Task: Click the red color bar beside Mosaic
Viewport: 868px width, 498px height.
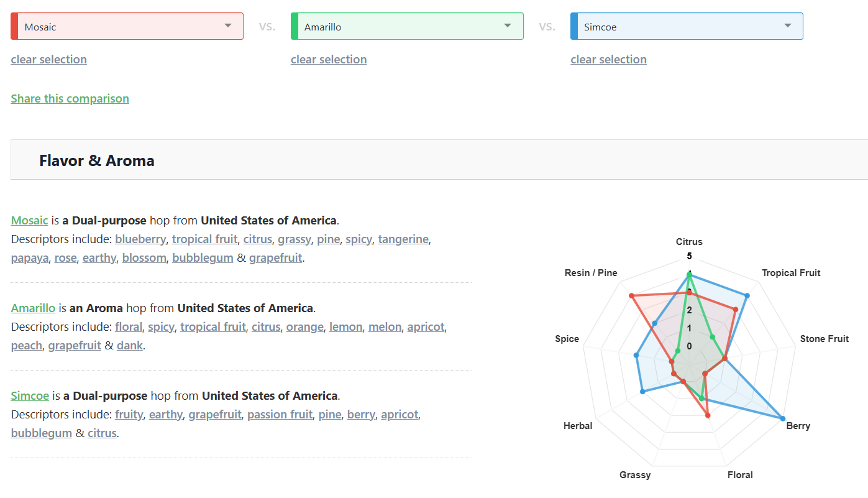Action: tap(14, 26)
